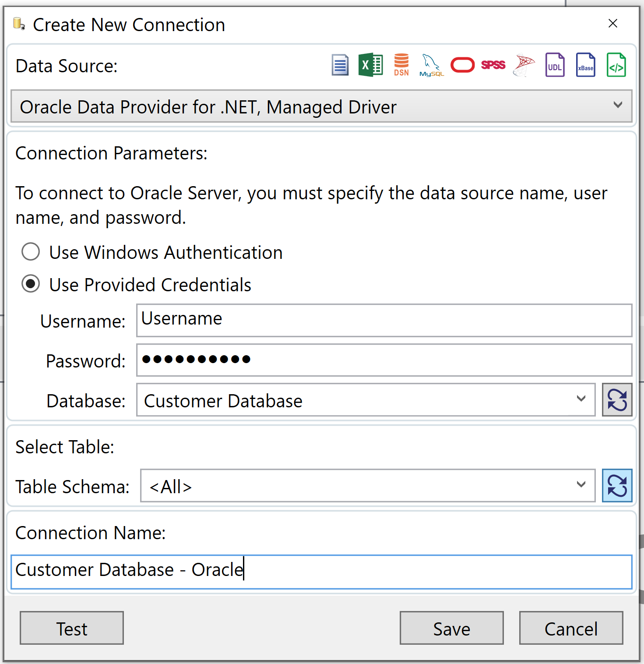Choose the UDL data source icon
The height and width of the screenshot is (664, 644).
tap(554, 65)
